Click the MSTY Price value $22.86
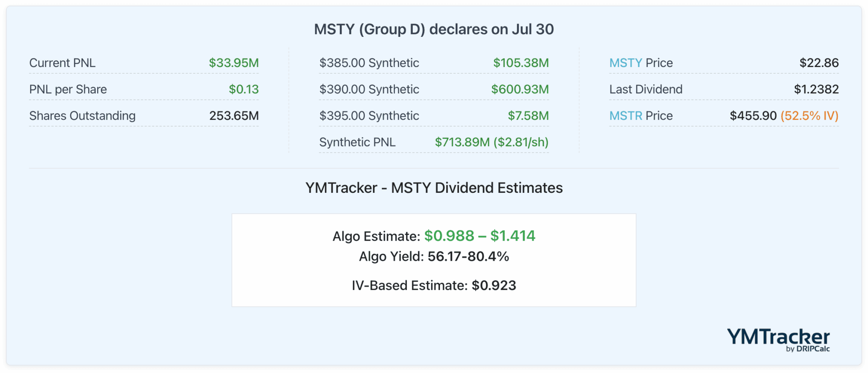Image resolution: width=868 pixels, height=373 pixels. point(819,63)
